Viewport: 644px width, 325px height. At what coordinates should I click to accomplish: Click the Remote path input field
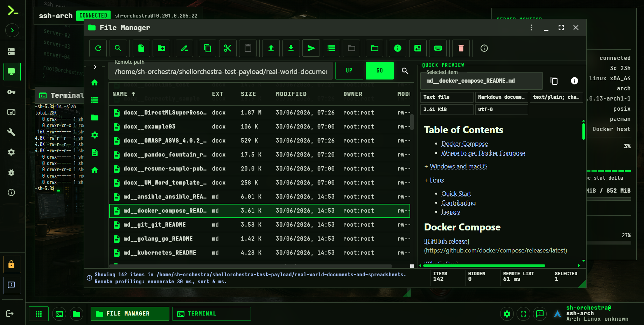pyautogui.click(x=220, y=71)
